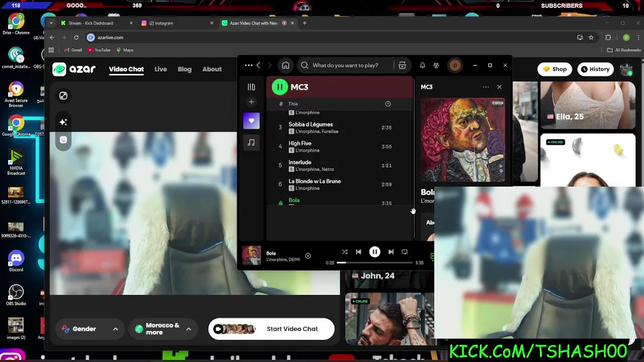Viewport: 644px width, 362px height.
Task: Seek in the Spotify progress bar
Action: click(x=375, y=262)
